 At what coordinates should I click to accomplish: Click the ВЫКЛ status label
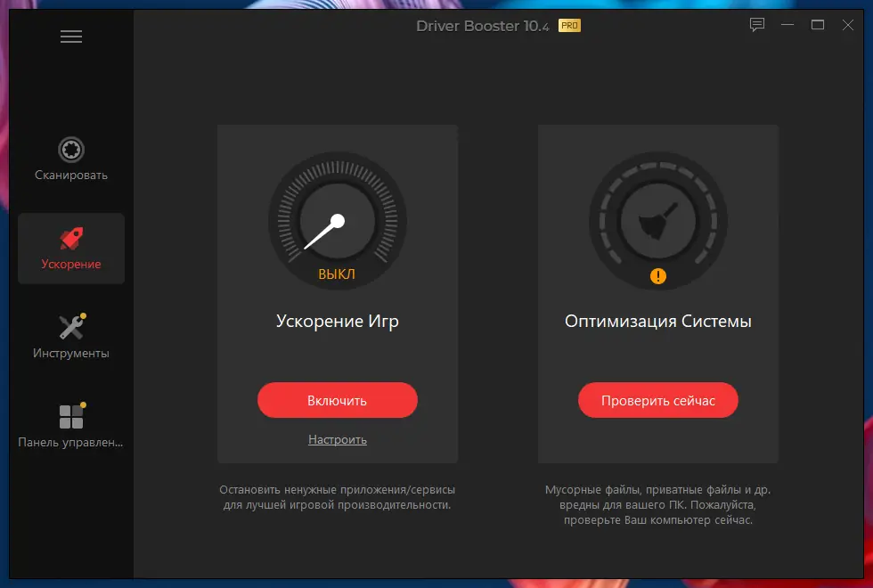click(337, 274)
